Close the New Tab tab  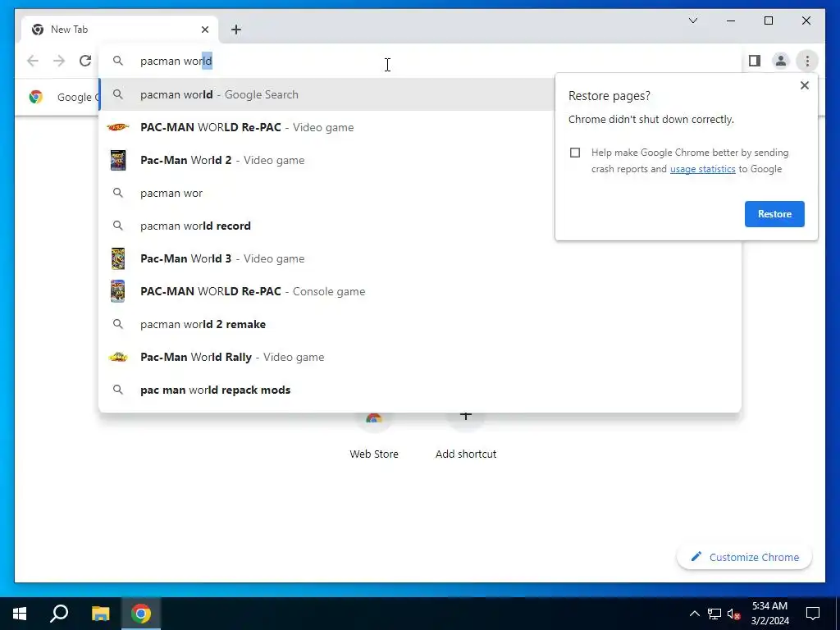(205, 30)
